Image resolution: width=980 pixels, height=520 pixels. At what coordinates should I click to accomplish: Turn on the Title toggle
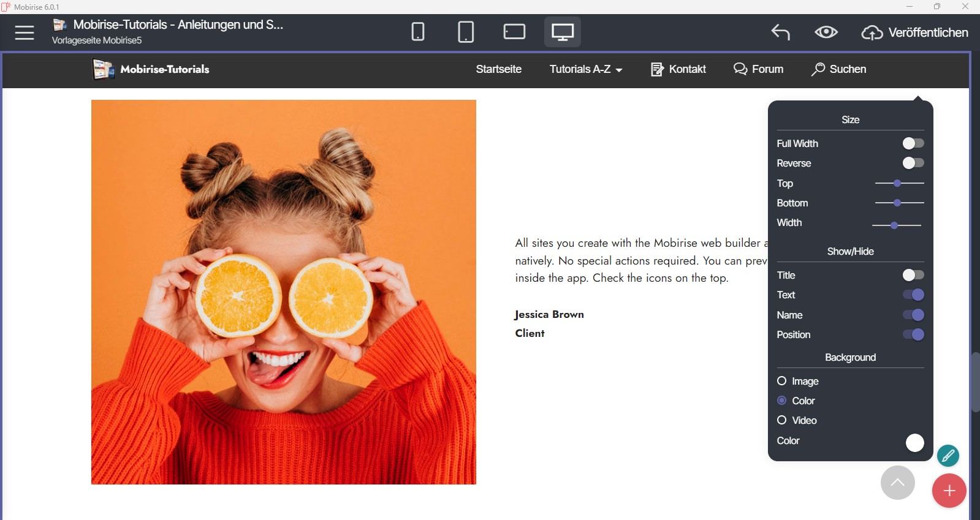913,275
